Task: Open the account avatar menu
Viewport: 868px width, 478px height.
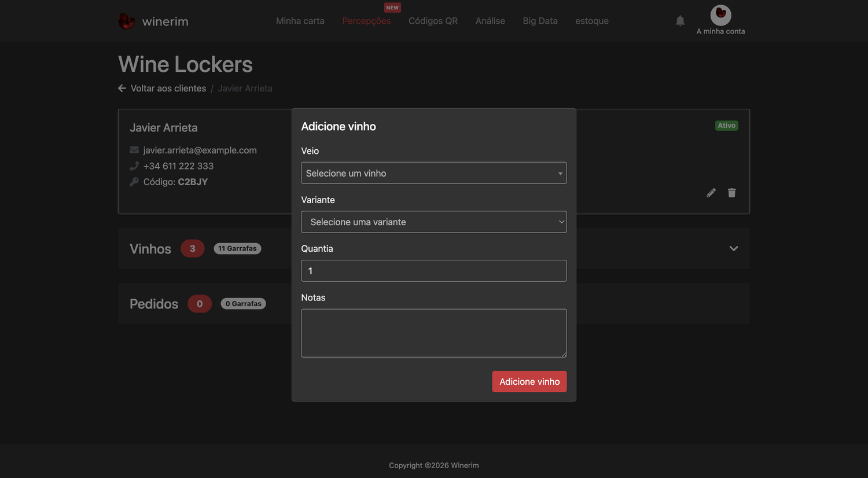Action: click(720, 15)
